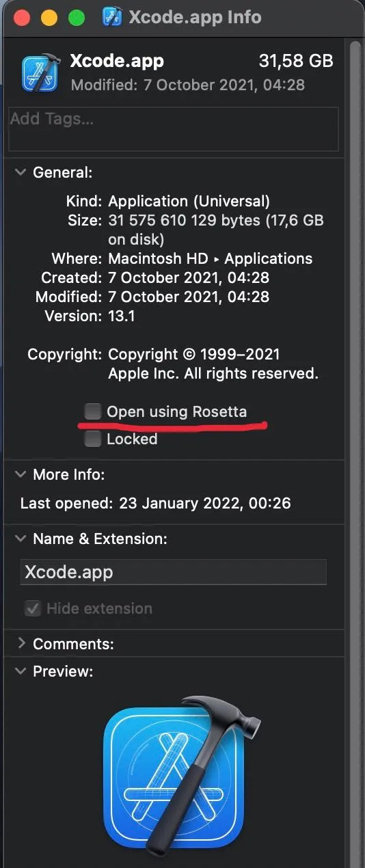Image resolution: width=365 pixels, height=868 pixels.
Task: Click the Macintosh HD Applications path text
Action: click(211, 259)
